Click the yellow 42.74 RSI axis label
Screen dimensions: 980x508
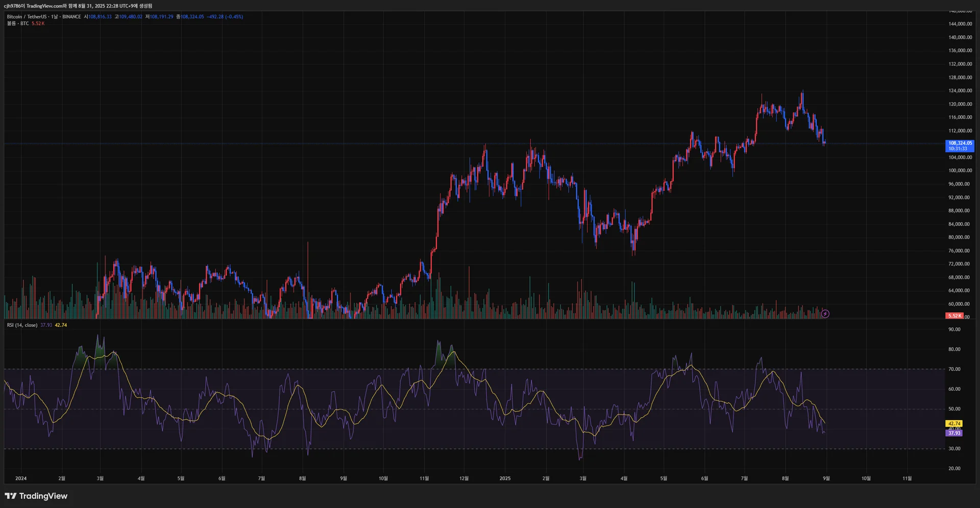pos(954,424)
